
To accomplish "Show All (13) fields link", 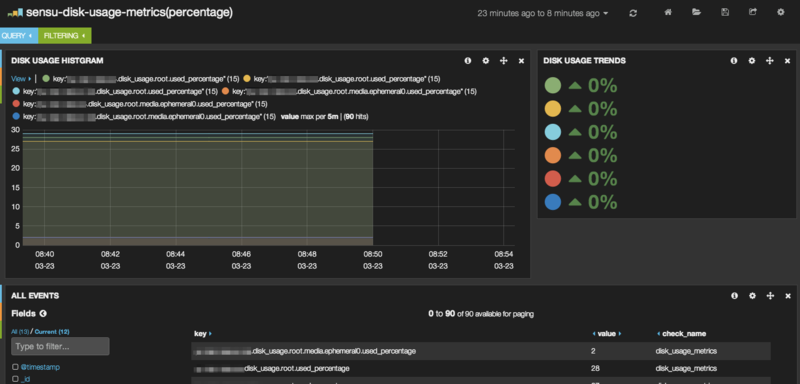I will coord(20,332).
